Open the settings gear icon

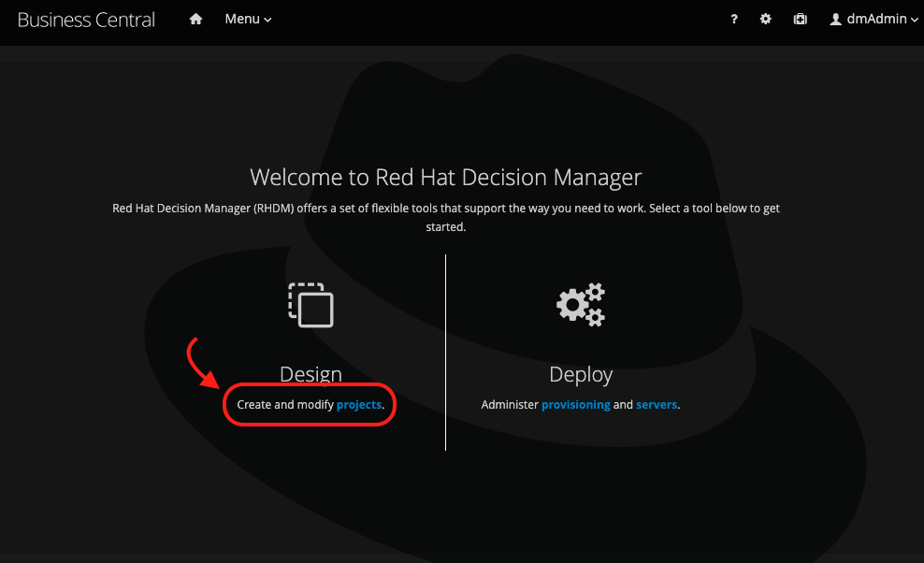point(766,20)
